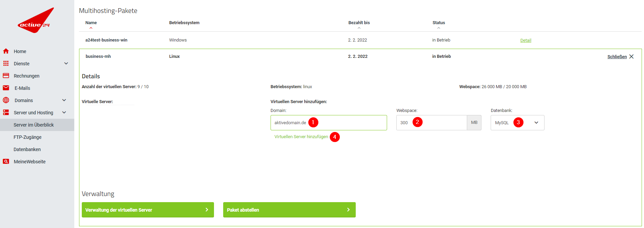Image resolution: width=644 pixels, height=228 pixels.
Task: Click the Rechnungen card icon
Action: click(6, 76)
